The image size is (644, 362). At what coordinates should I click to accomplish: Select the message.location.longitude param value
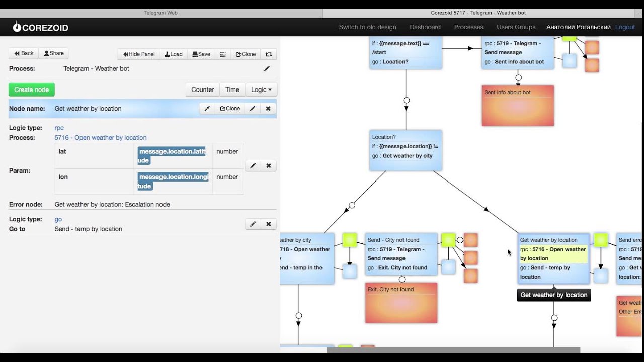[x=173, y=182]
